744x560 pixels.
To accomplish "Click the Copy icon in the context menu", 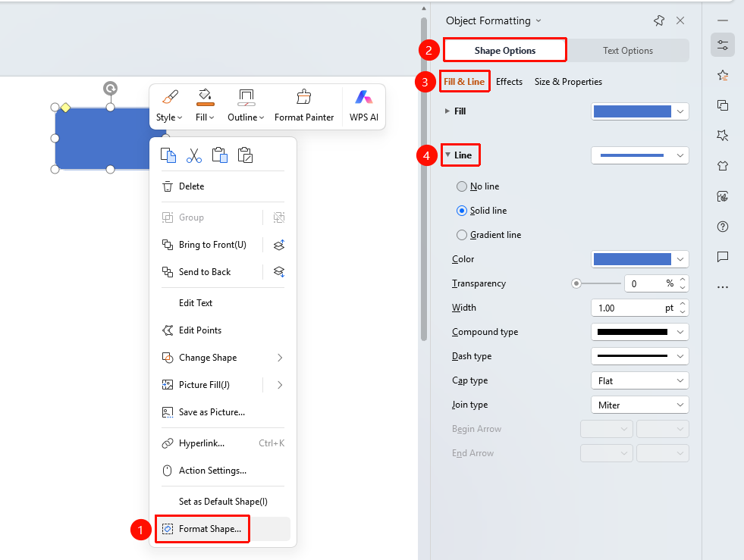I will (168, 155).
